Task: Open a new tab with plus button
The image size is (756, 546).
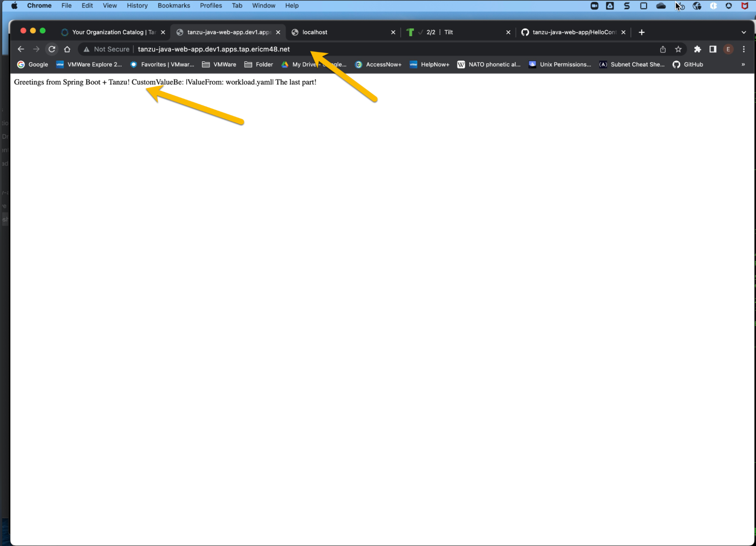Action: coord(641,32)
